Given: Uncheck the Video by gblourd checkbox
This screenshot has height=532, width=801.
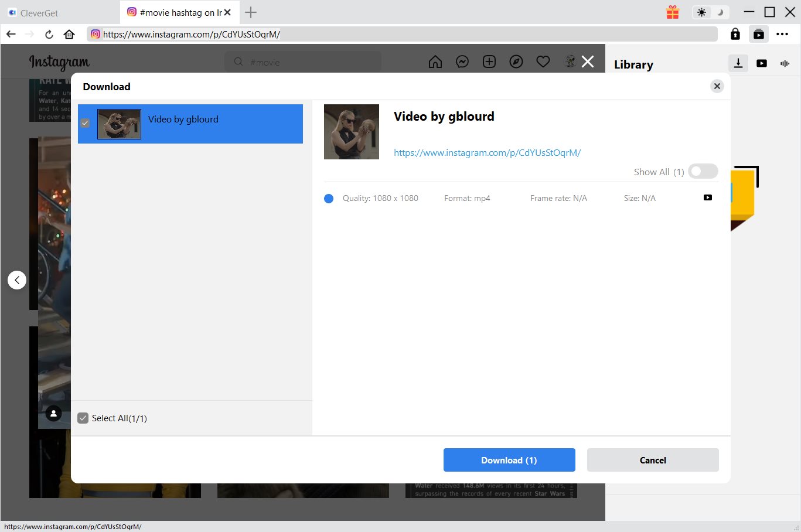Looking at the screenshot, I should [x=85, y=123].
